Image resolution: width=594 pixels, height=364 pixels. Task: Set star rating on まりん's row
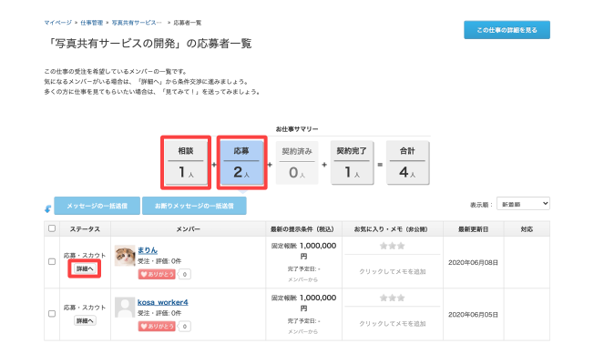coord(394,246)
